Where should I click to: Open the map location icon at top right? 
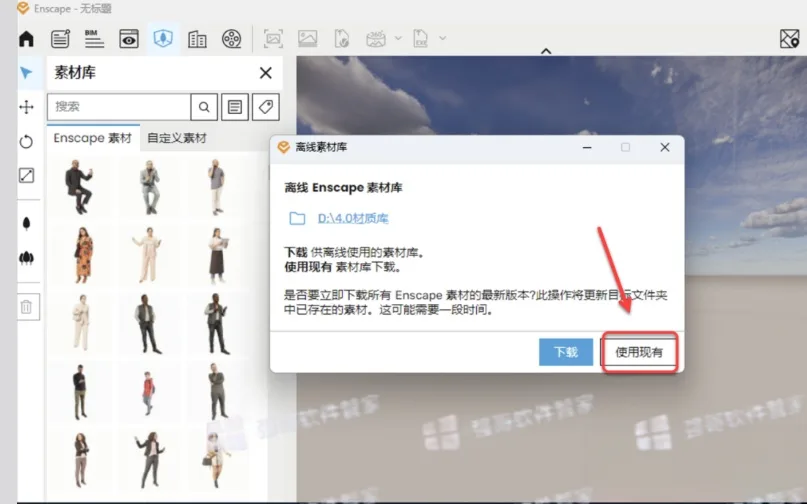point(789,39)
